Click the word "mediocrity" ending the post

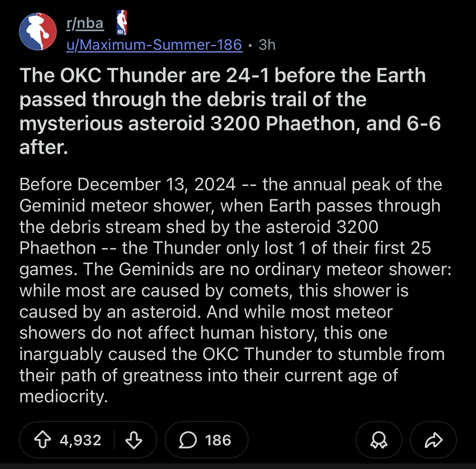click(63, 396)
